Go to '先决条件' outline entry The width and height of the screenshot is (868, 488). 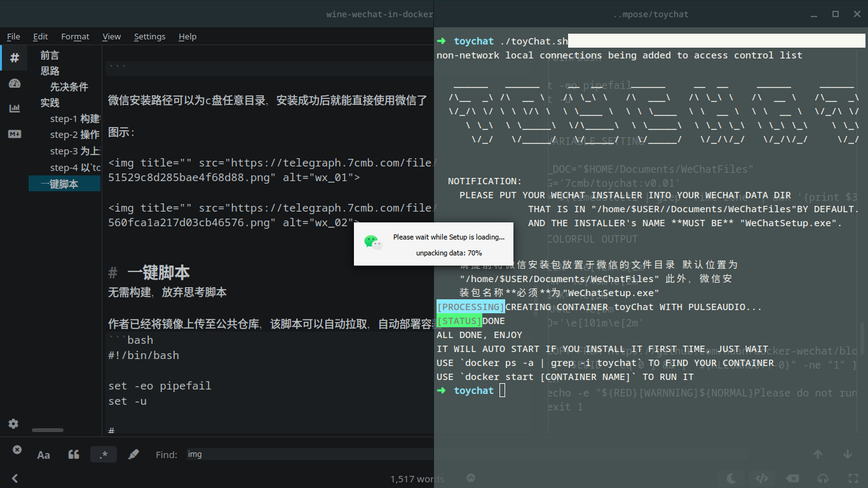[69, 86]
